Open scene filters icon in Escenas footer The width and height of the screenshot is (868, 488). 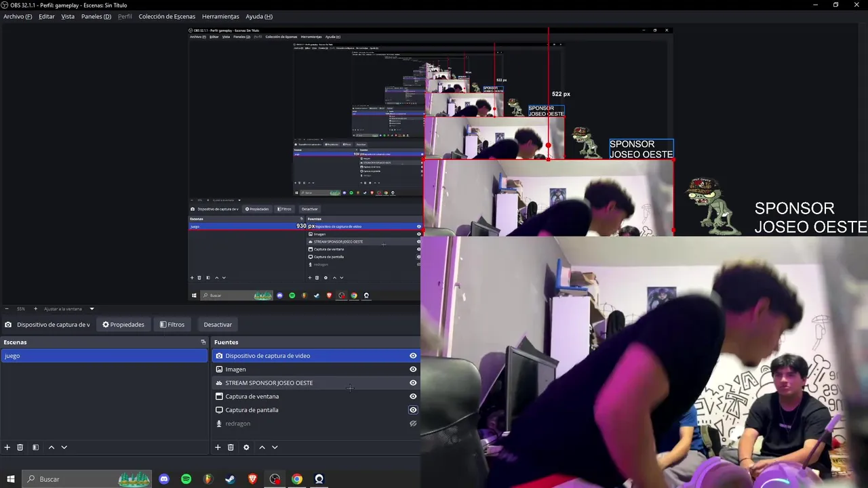click(x=35, y=447)
